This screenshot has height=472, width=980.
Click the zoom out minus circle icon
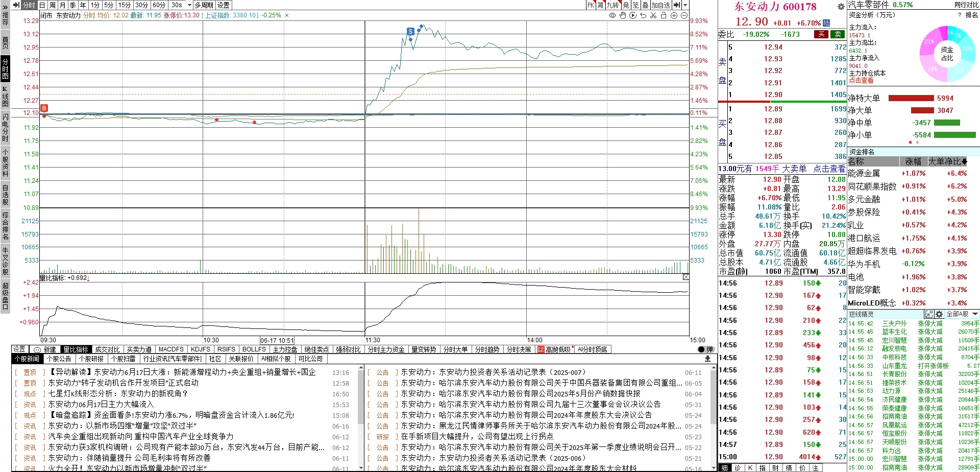click(684, 15)
